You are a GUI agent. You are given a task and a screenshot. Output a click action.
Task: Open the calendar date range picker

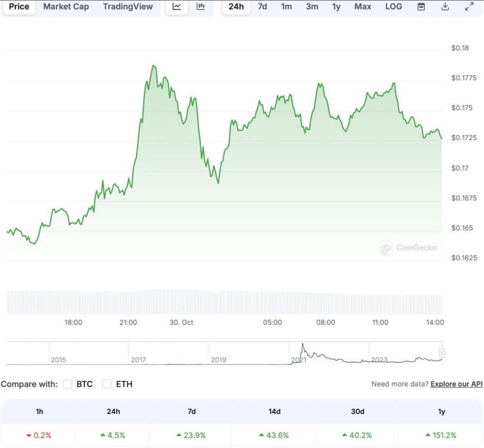(421, 7)
